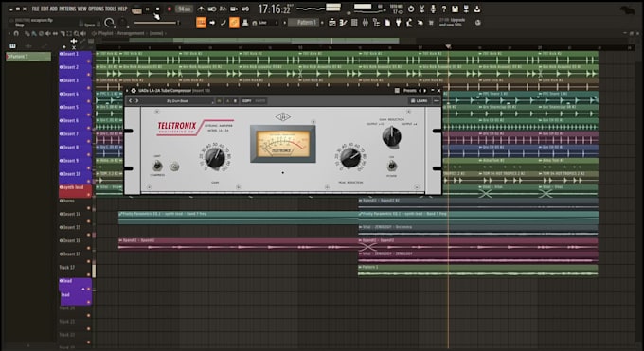Click the shopping cart icon
The width and height of the screenshot is (644, 351).
coord(431,23)
